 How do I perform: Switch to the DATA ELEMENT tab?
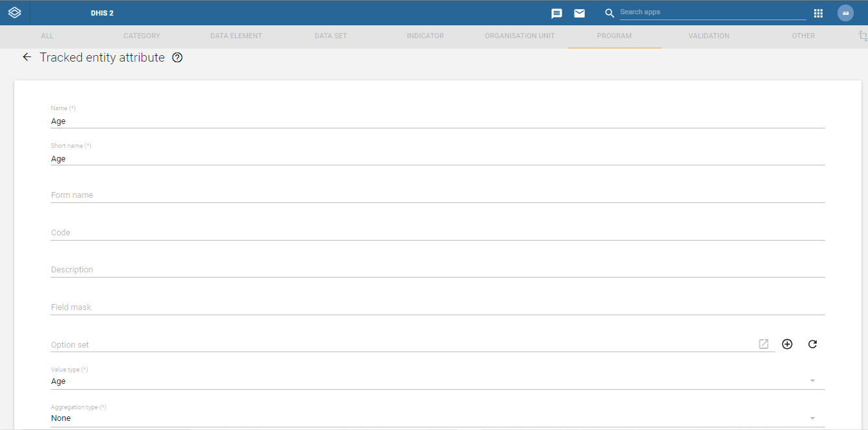coord(236,36)
